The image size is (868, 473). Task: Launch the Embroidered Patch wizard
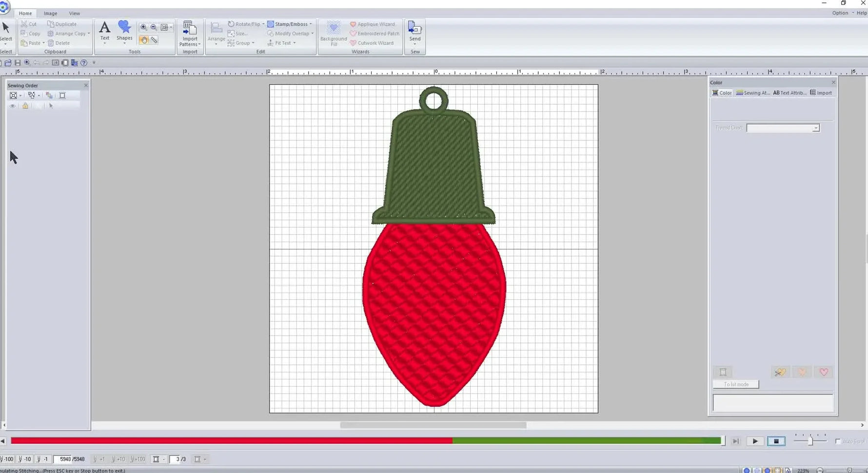(x=375, y=34)
